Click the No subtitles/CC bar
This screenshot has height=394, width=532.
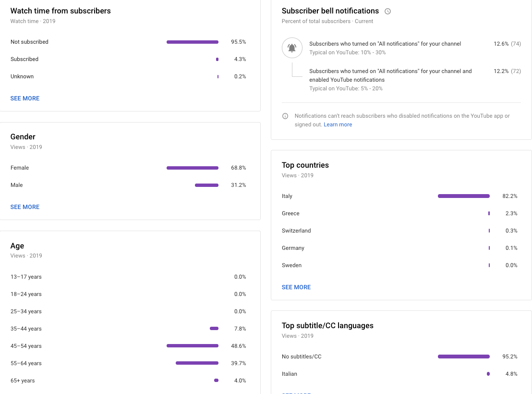(x=463, y=357)
